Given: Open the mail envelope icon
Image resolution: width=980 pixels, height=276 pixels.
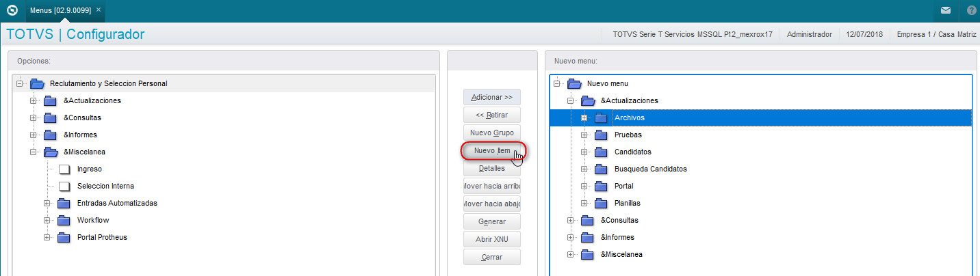Looking at the screenshot, I should point(945,10).
